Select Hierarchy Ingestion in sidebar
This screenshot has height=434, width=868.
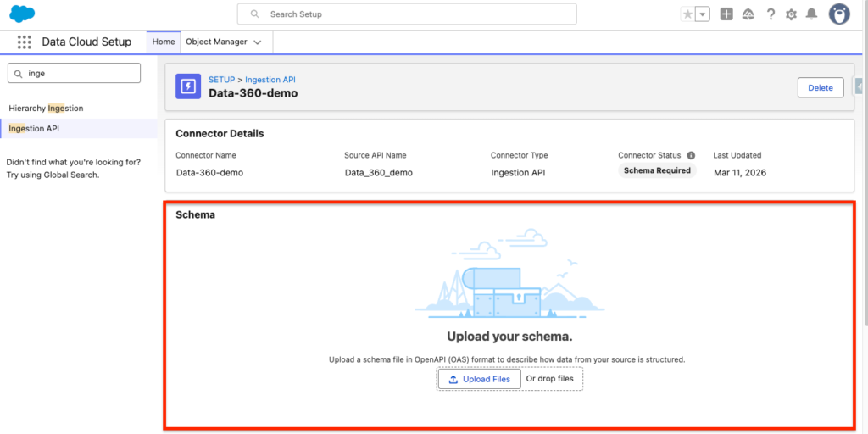pos(46,108)
